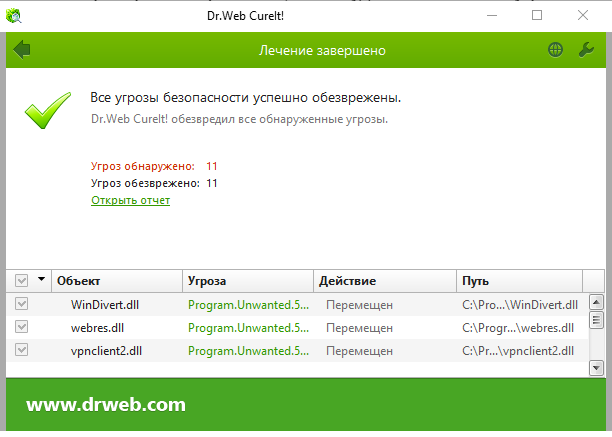
Task: Sort by Объект column header
Action: pos(117,281)
